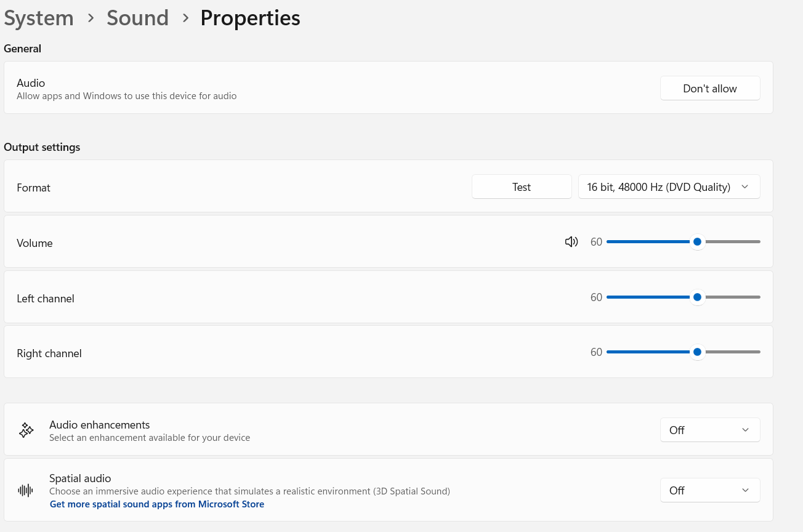Click the Audio enhancements row title
Viewport: 803px width, 532px height.
(100, 425)
